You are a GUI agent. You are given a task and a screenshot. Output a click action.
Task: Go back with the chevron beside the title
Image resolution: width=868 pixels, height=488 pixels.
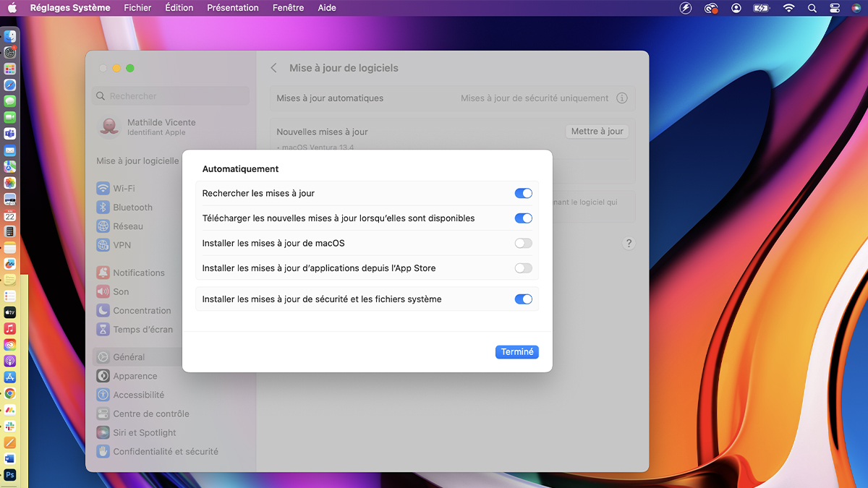pos(273,68)
